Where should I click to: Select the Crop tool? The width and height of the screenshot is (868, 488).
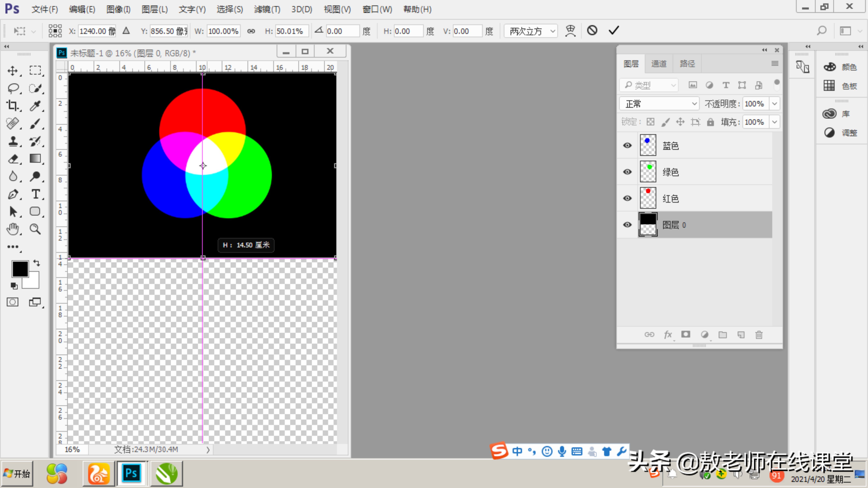point(13,106)
